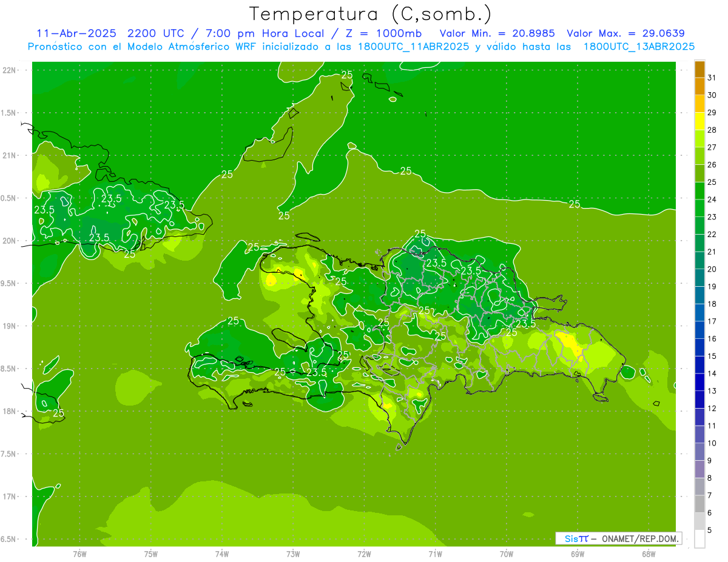728x562 pixels.
Task: Click the '22' color scale label
Action: click(712, 234)
